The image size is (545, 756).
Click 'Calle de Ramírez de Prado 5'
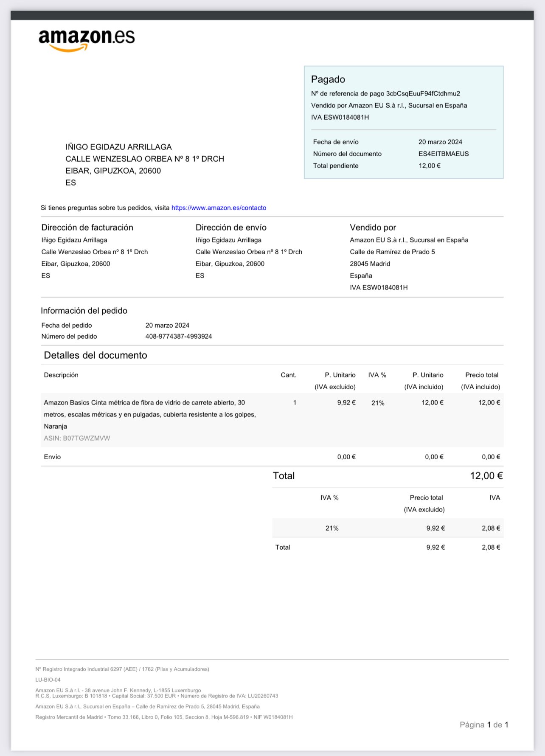[392, 252]
